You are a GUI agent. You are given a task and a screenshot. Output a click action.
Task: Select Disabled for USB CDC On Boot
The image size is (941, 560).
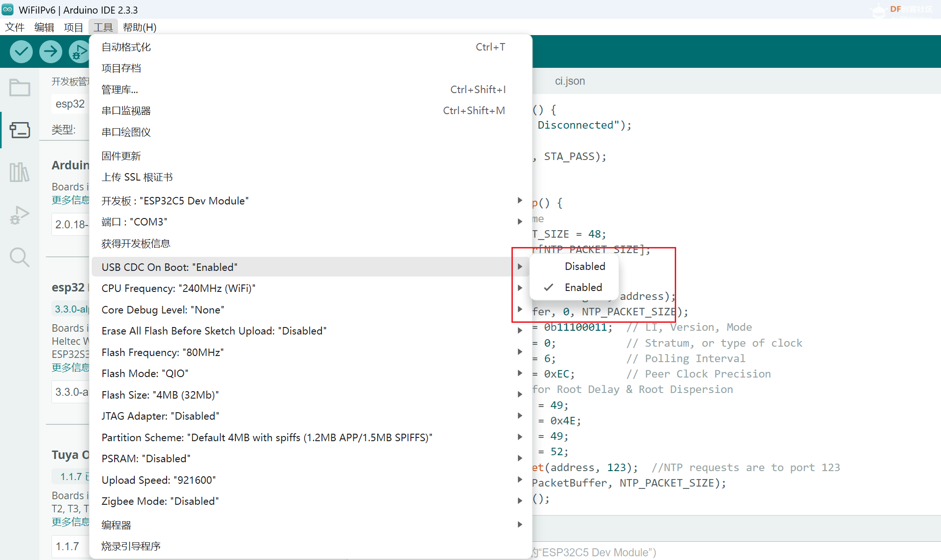pos(584,266)
